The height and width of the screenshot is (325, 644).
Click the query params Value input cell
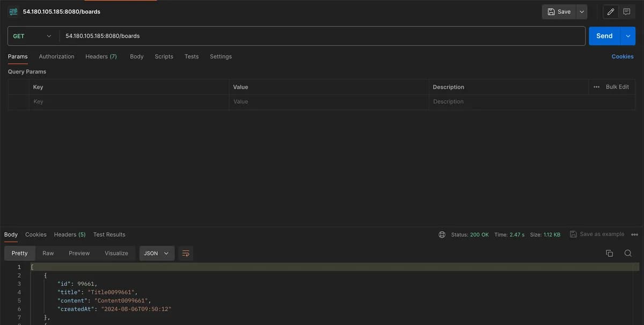pyautogui.click(x=328, y=102)
